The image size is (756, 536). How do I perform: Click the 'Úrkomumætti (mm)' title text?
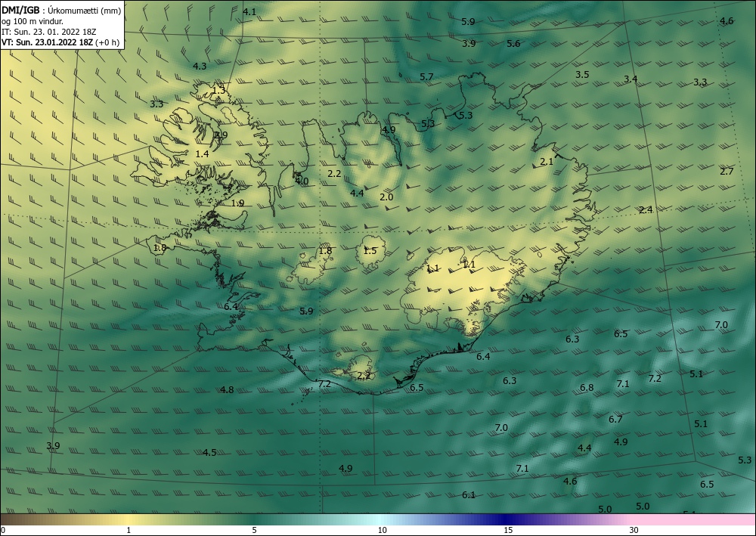click(x=85, y=11)
